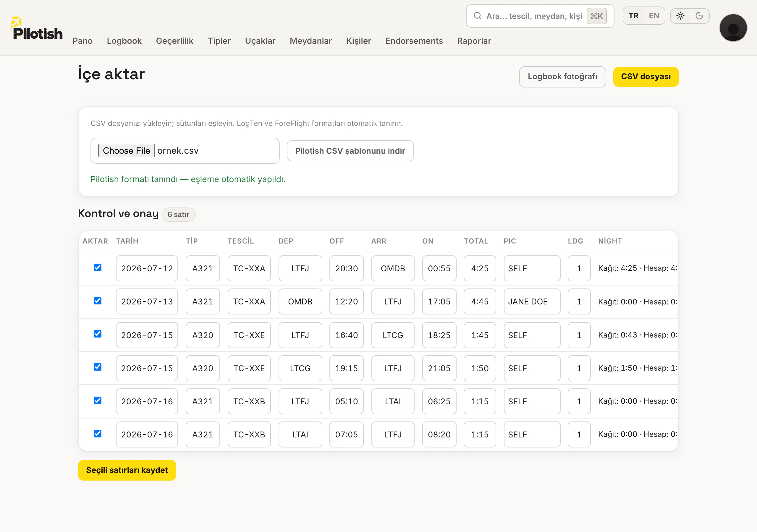This screenshot has height=532, width=757.
Task: Edit DEP field OMDB in 2026-07-13 row
Action: tap(300, 301)
